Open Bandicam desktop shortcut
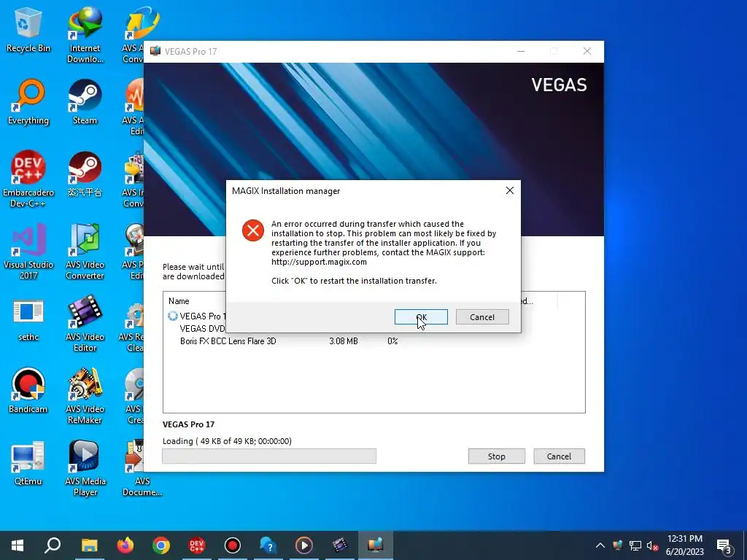This screenshot has height=560, width=747. [x=28, y=392]
